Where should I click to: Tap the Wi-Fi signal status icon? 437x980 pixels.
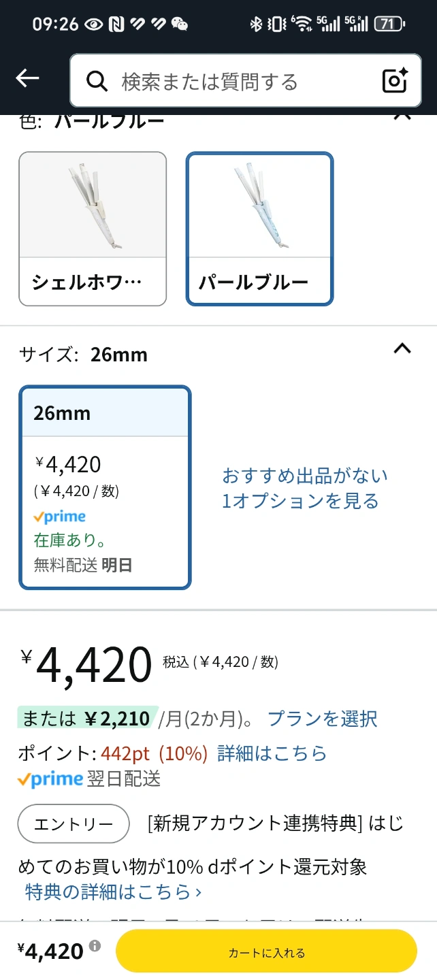(302, 24)
